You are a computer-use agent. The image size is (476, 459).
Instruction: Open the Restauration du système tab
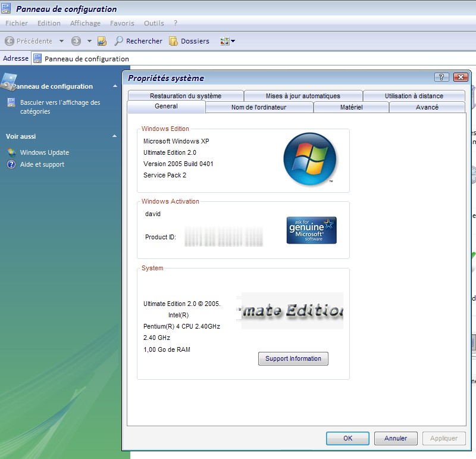(x=185, y=96)
